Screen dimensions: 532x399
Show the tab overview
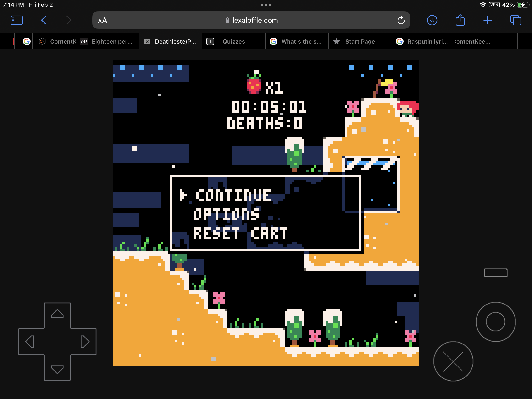pos(516,20)
